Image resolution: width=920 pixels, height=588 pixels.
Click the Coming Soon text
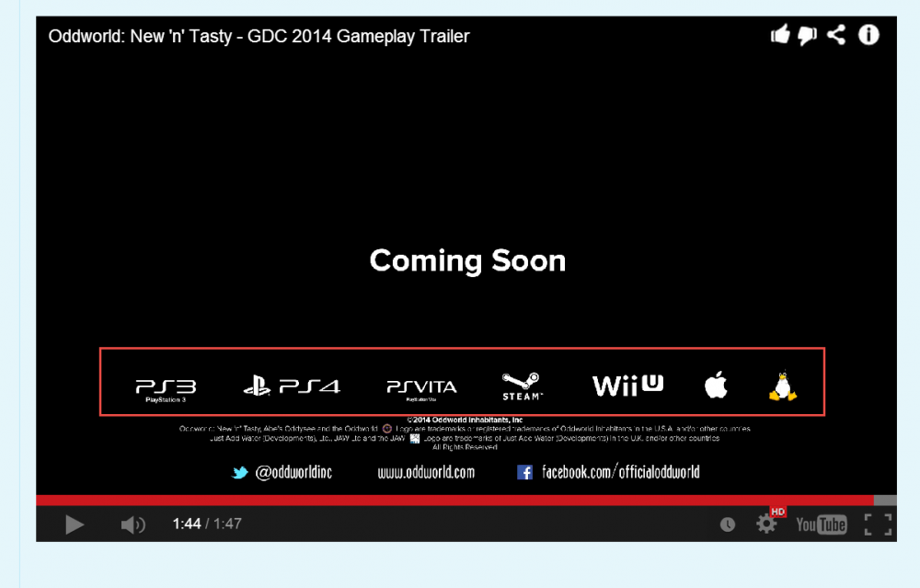click(x=467, y=261)
